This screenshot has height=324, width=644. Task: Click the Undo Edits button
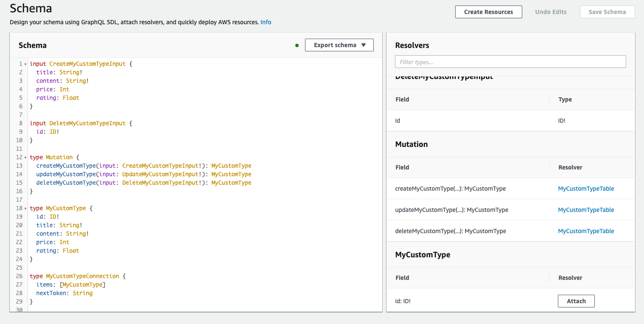pos(551,12)
